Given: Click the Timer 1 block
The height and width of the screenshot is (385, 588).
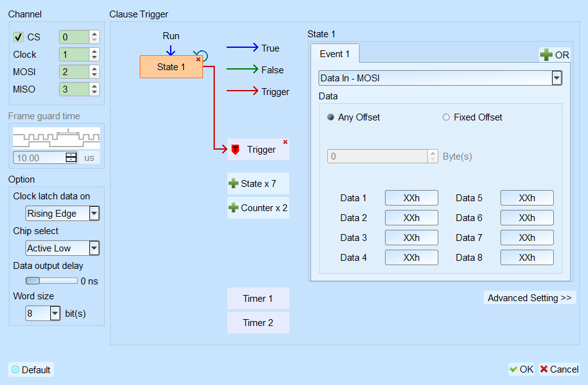Looking at the screenshot, I should [258, 299].
